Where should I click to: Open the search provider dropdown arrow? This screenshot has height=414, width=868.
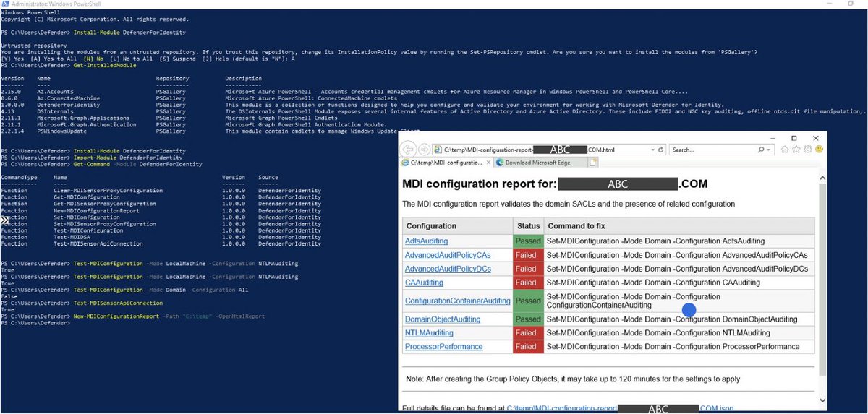[x=768, y=150]
